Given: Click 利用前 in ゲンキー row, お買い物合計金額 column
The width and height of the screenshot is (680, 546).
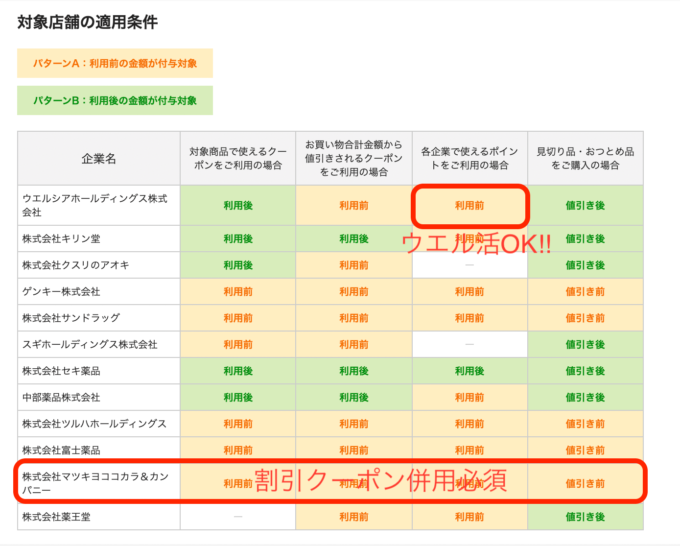Looking at the screenshot, I should tap(354, 291).
